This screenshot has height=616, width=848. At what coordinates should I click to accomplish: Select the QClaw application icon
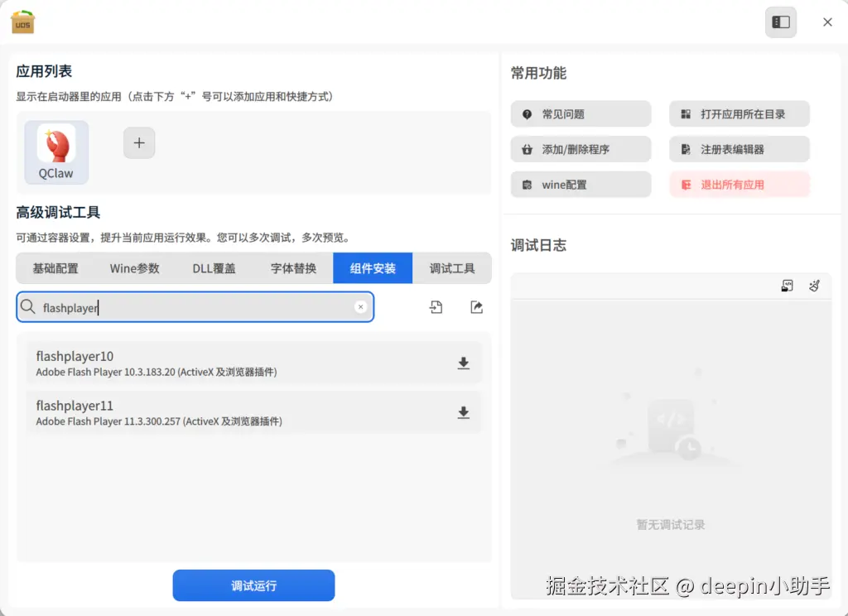[56, 152]
